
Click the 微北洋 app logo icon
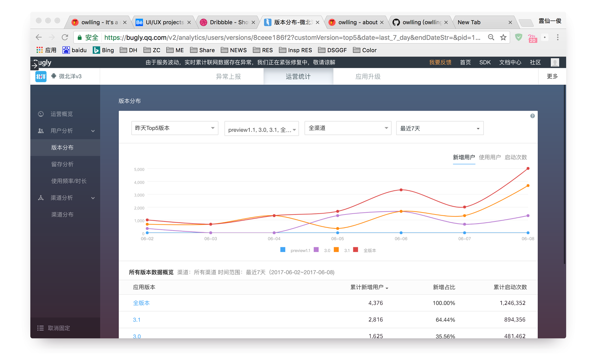coord(41,76)
